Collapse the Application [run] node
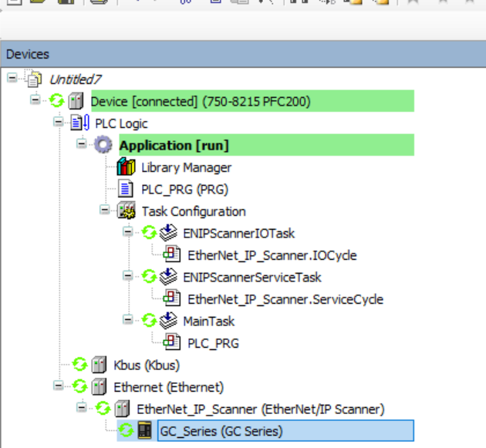486x448 pixels. click(81, 143)
